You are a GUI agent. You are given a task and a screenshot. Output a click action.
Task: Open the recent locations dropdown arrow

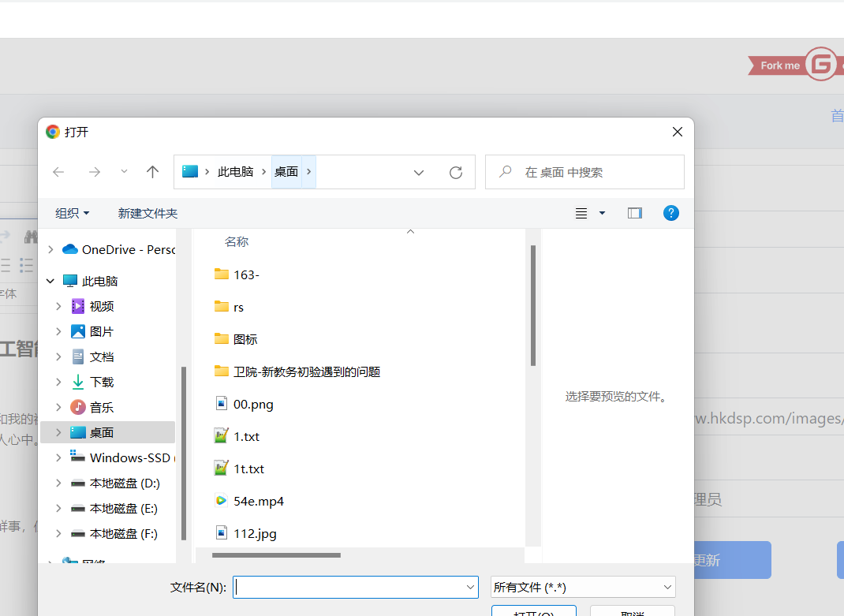click(125, 171)
